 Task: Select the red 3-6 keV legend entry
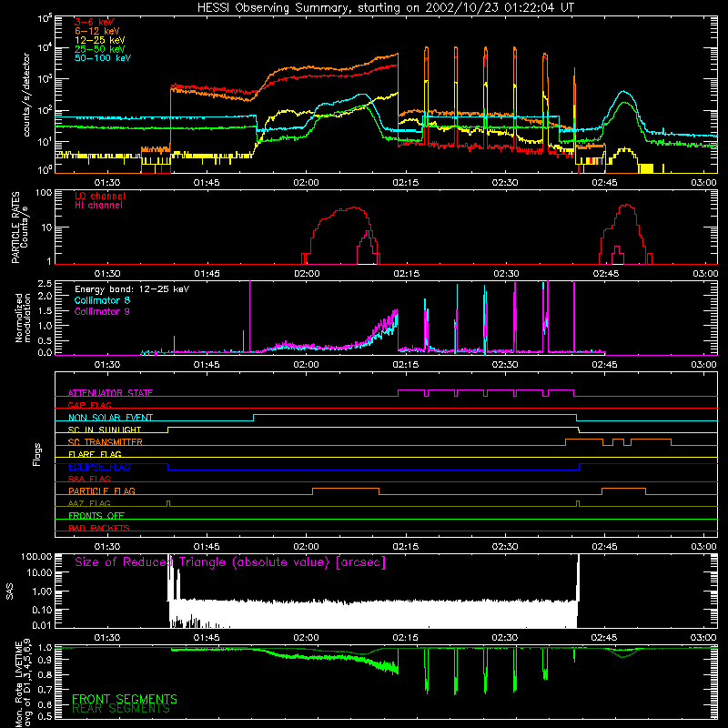pyautogui.click(x=95, y=22)
